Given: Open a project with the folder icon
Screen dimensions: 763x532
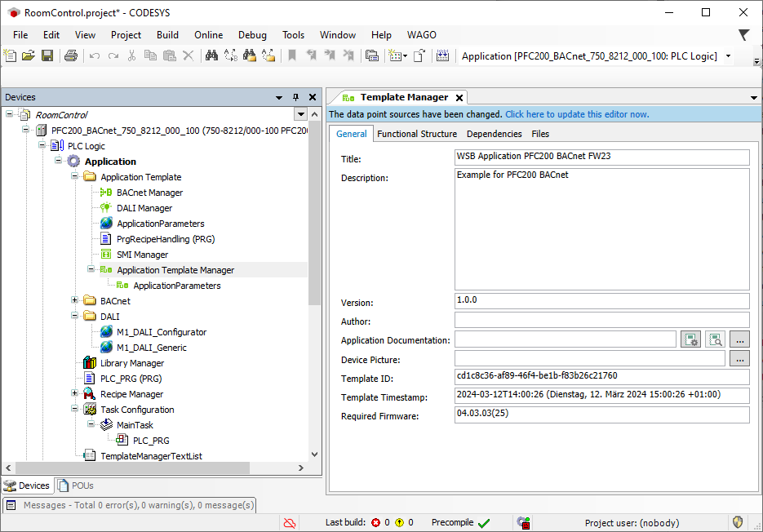Looking at the screenshot, I should pos(29,56).
